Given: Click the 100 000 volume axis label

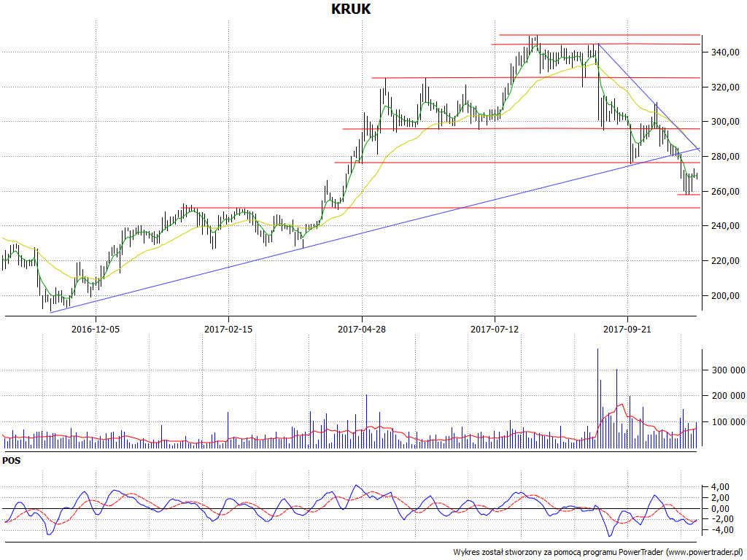Looking at the screenshot, I should pos(729,422).
